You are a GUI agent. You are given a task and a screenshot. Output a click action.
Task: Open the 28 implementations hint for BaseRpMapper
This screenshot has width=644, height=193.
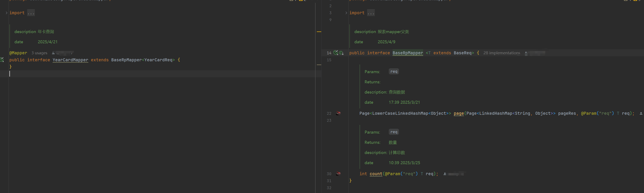502,53
